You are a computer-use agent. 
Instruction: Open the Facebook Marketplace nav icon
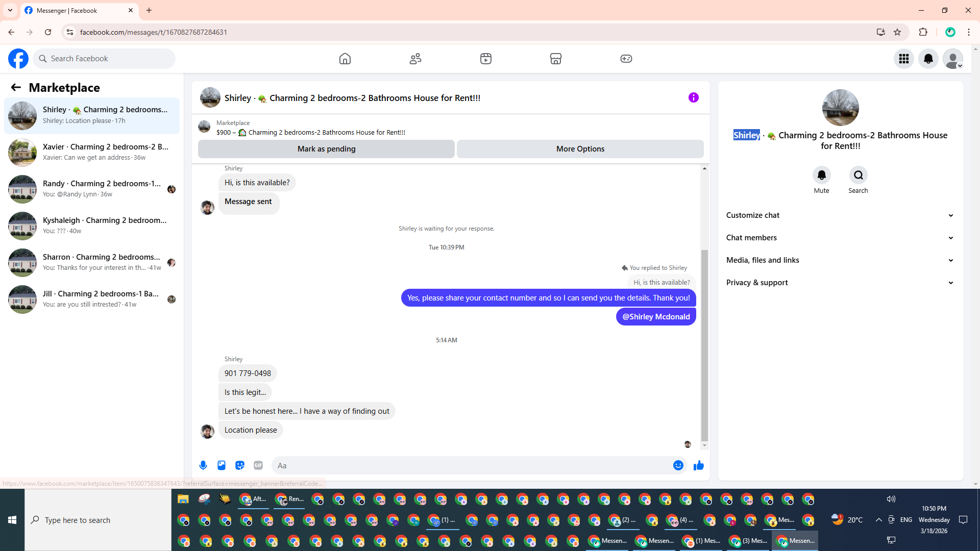tap(556, 59)
